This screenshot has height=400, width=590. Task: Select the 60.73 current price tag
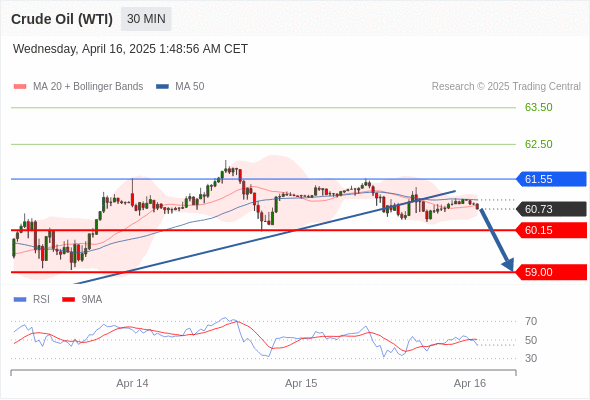coord(551,209)
